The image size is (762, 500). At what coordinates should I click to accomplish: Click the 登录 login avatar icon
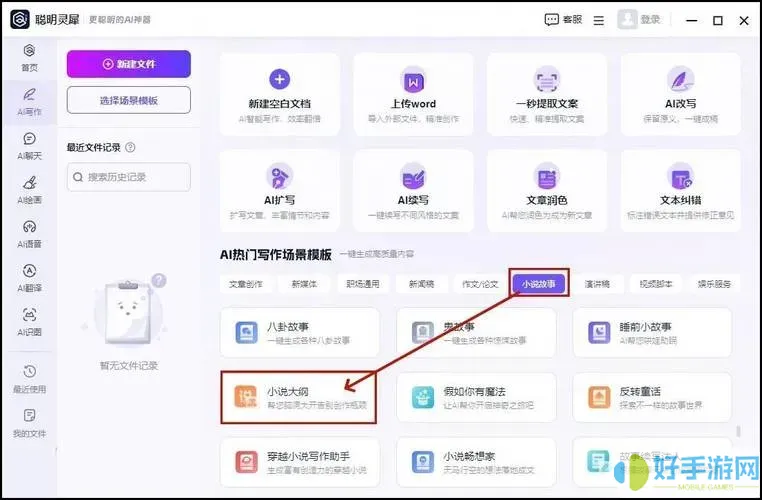[627, 19]
